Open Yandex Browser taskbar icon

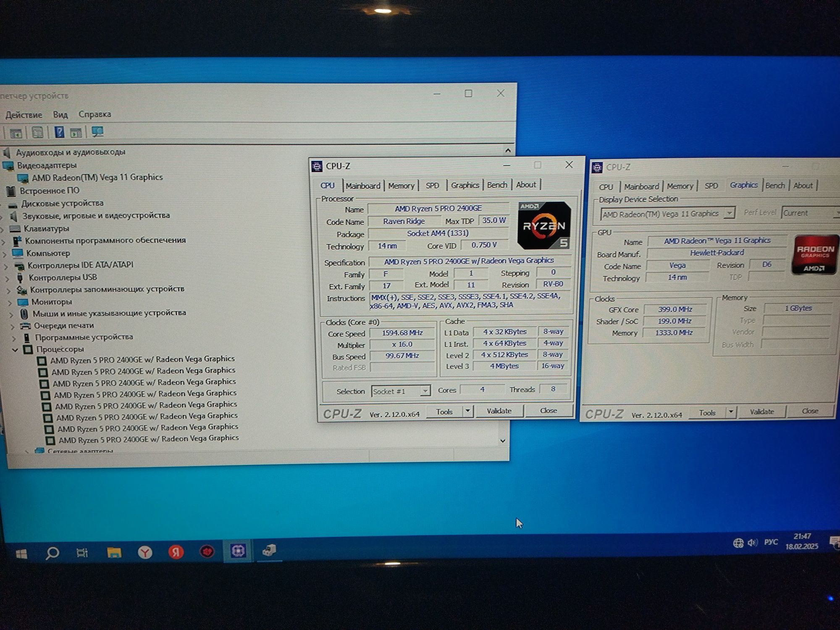coord(145,552)
